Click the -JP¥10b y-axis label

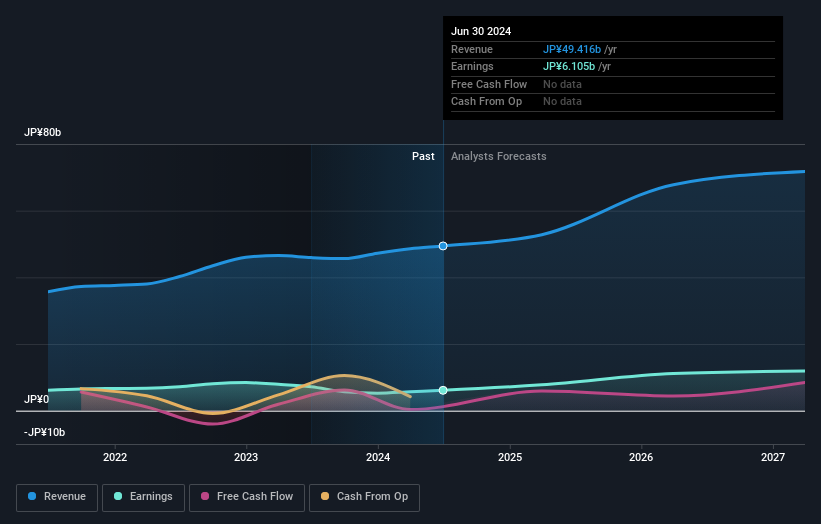pos(45,432)
